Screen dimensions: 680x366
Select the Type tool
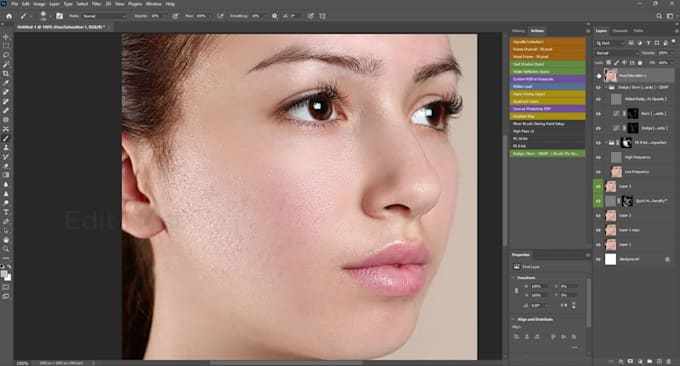pos(6,212)
